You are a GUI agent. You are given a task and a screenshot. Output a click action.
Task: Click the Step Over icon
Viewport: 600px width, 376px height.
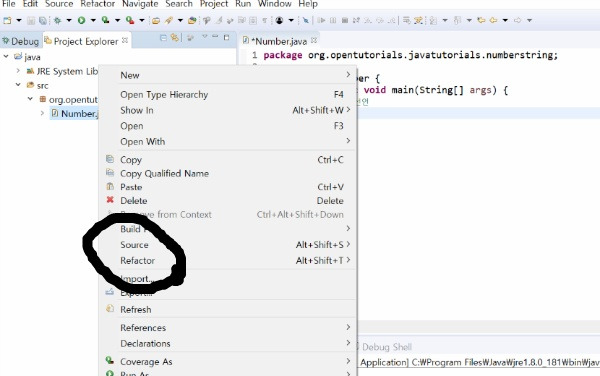[x=380, y=20]
